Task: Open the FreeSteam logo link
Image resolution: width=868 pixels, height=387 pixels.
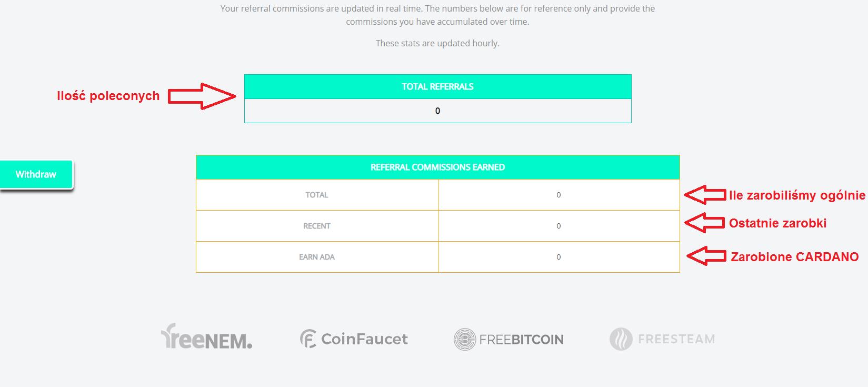Action: (662, 339)
